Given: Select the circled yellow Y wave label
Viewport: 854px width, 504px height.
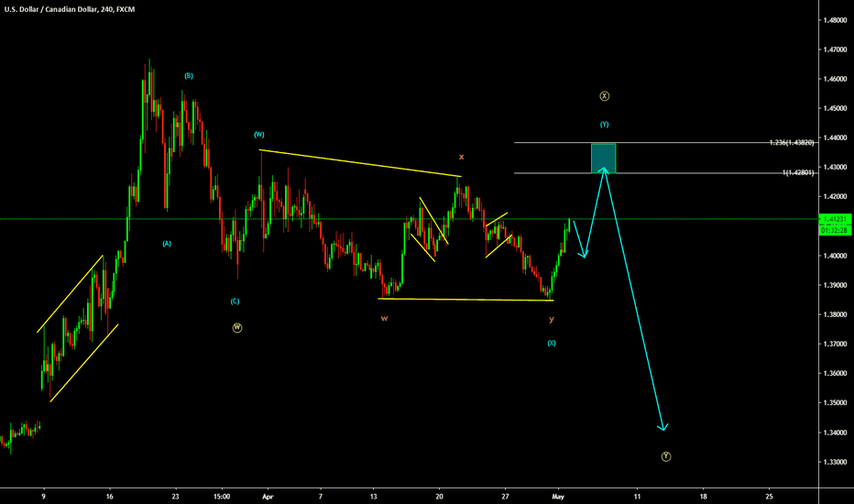Looking at the screenshot, I should pos(665,456).
